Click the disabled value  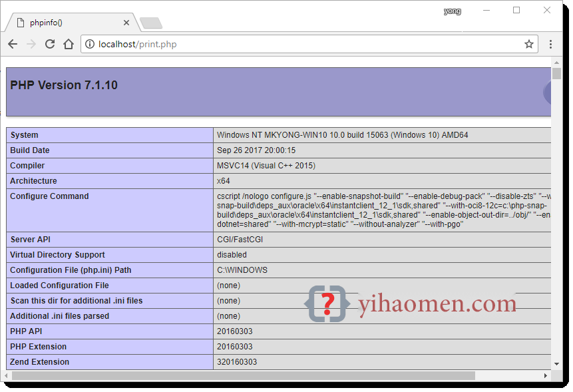[x=232, y=255]
